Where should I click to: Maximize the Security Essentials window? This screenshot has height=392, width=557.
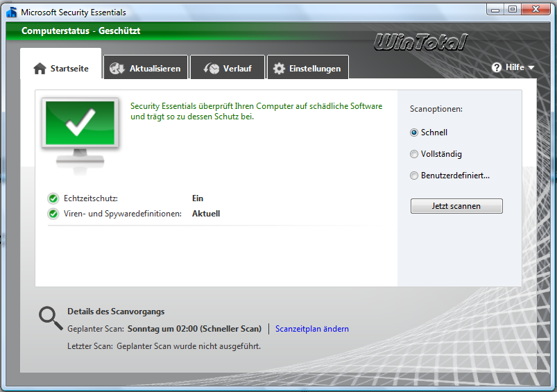pos(513,10)
